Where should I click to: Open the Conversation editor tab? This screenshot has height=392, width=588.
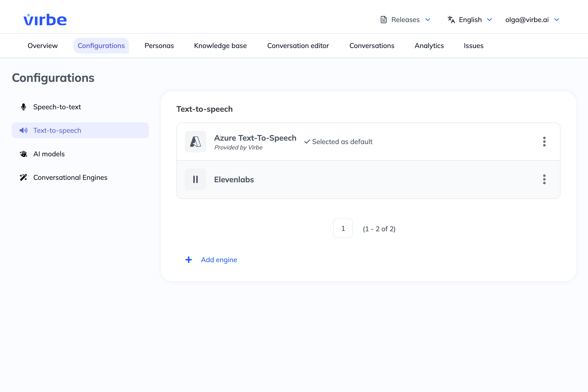click(x=298, y=46)
